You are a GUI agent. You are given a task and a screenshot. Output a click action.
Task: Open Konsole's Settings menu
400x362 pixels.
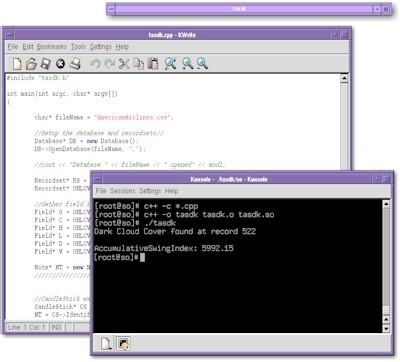click(150, 191)
